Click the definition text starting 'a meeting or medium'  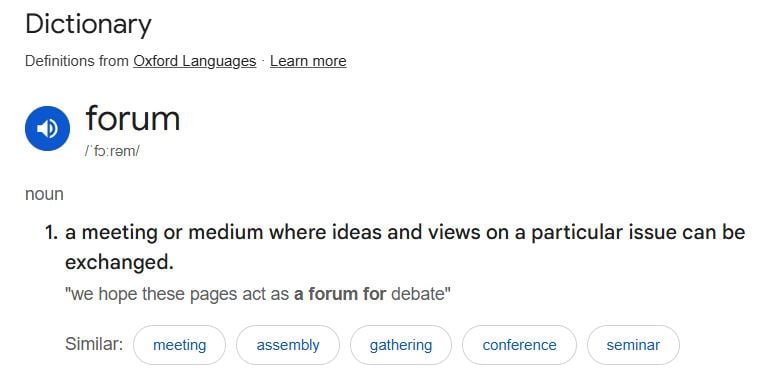pos(405,247)
